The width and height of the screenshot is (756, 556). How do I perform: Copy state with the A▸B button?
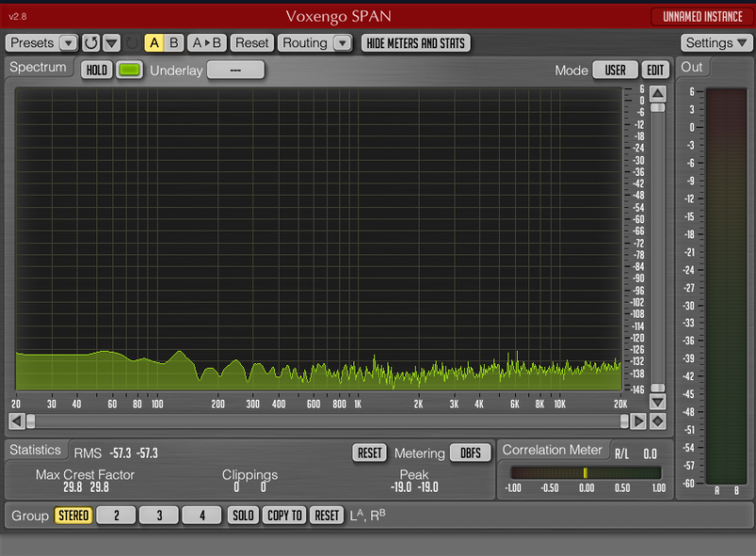point(207,43)
